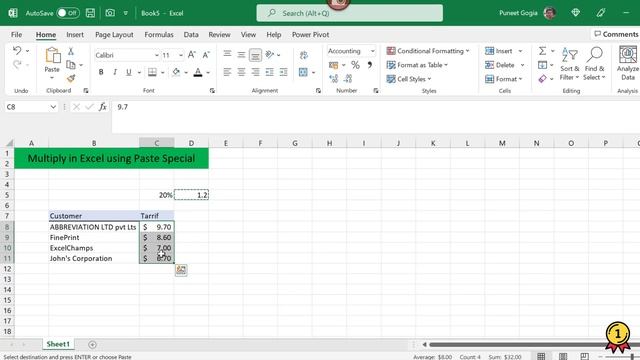Open Sort & Filter dropdown

click(x=570, y=64)
